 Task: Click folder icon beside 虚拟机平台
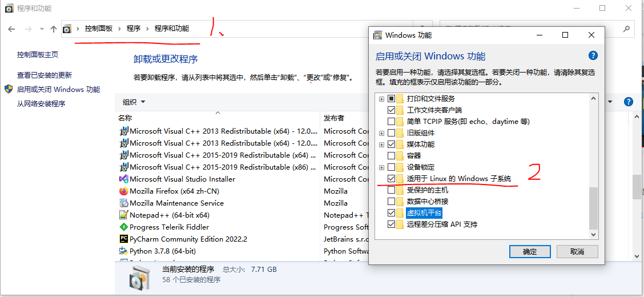(x=400, y=213)
